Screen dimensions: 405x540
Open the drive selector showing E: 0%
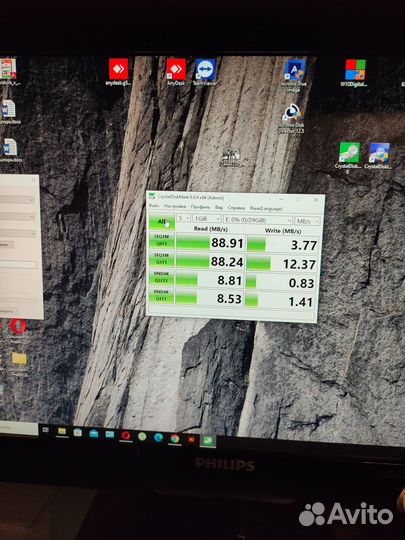coord(258,220)
